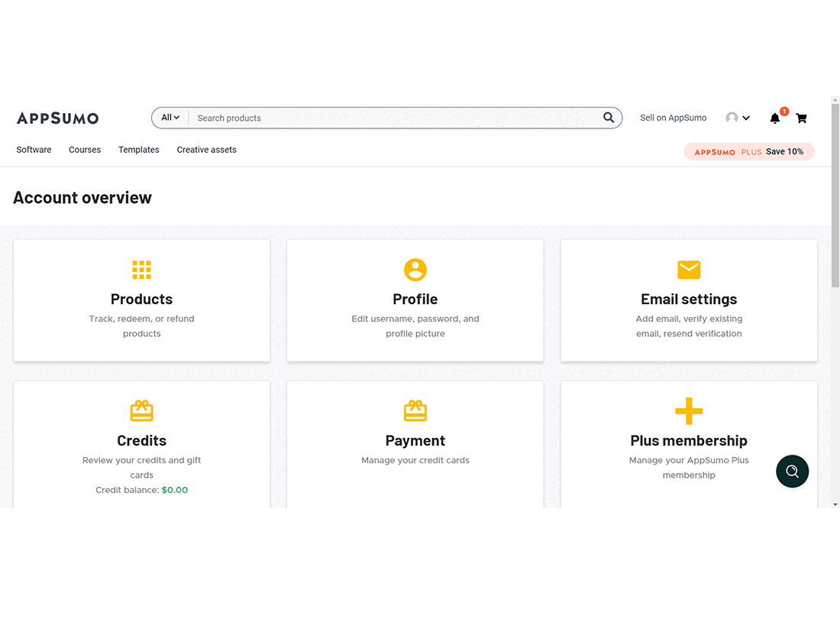Open the Credits card heading
The width and height of the screenshot is (840, 619).
coord(142,440)
